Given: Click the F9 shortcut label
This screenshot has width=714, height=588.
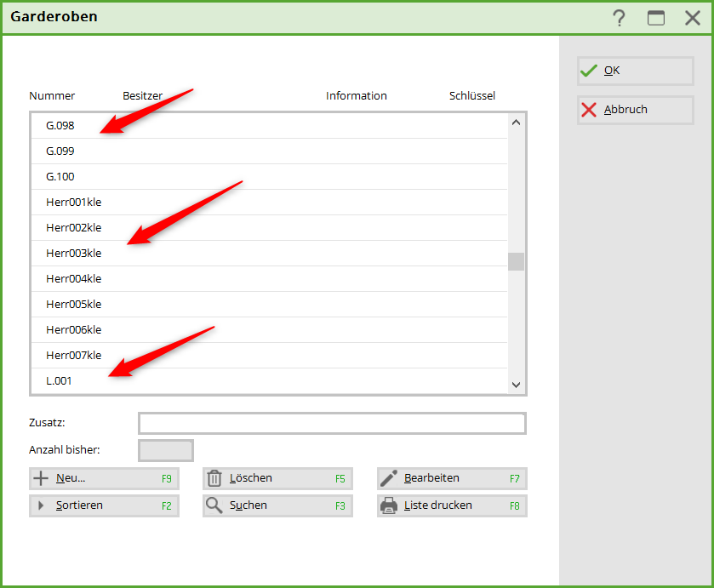Looking at the screenshot, I should click(x=167, y=479).
